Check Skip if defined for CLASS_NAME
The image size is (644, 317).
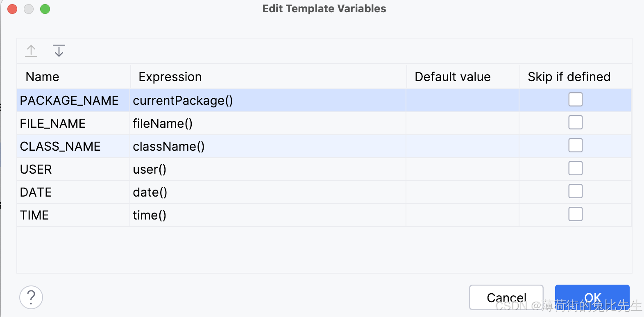coord(575,145)
